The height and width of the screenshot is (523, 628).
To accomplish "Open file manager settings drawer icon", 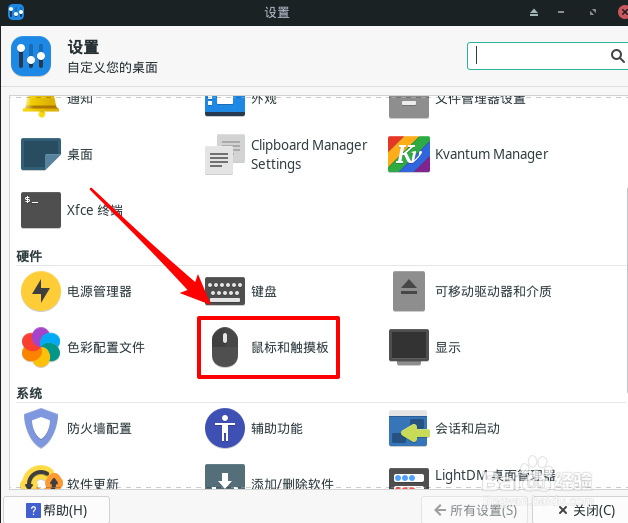I will coord(409,107).
